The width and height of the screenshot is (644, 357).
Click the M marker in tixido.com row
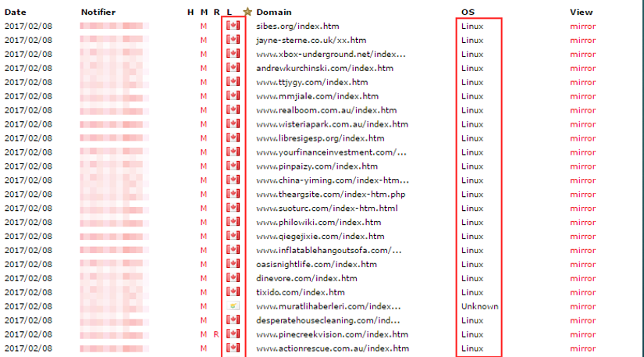point(203,292)
